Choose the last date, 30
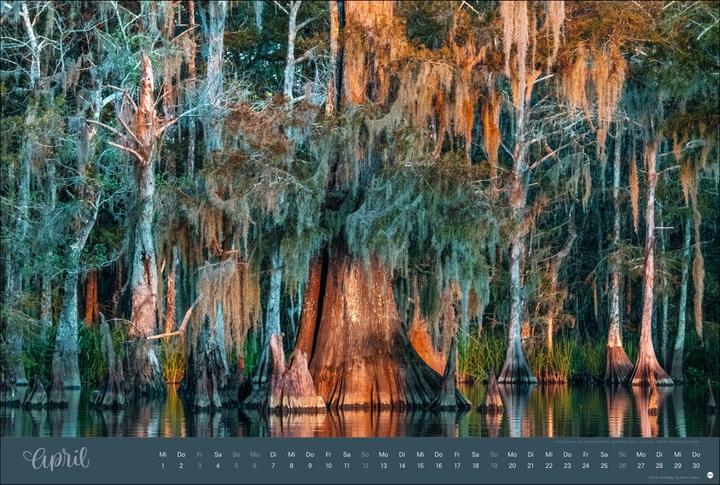This screenshot has height=485, width=720. pos(696,466)
